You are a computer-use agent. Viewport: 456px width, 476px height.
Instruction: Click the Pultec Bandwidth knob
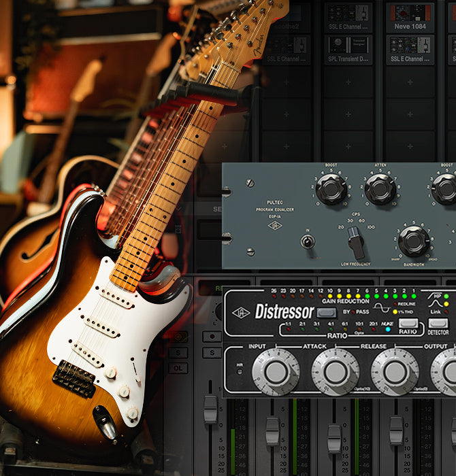point(414,241)
